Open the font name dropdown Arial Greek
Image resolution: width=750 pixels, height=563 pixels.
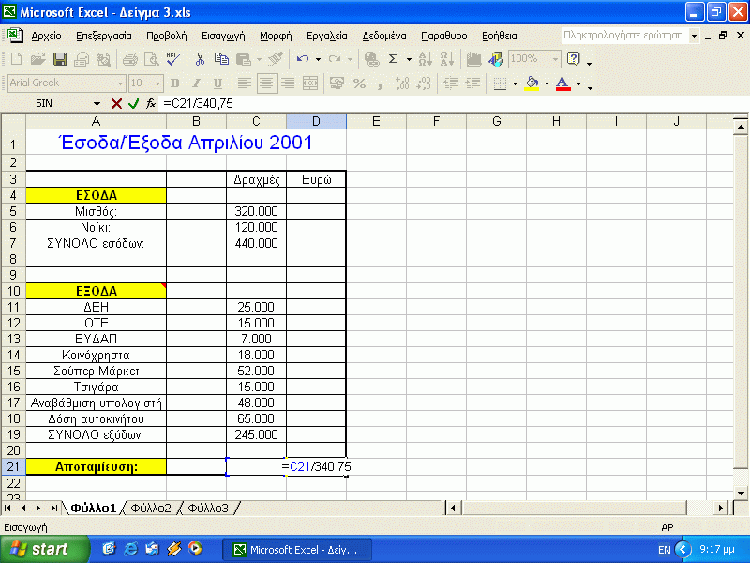(x=120, y=84)
